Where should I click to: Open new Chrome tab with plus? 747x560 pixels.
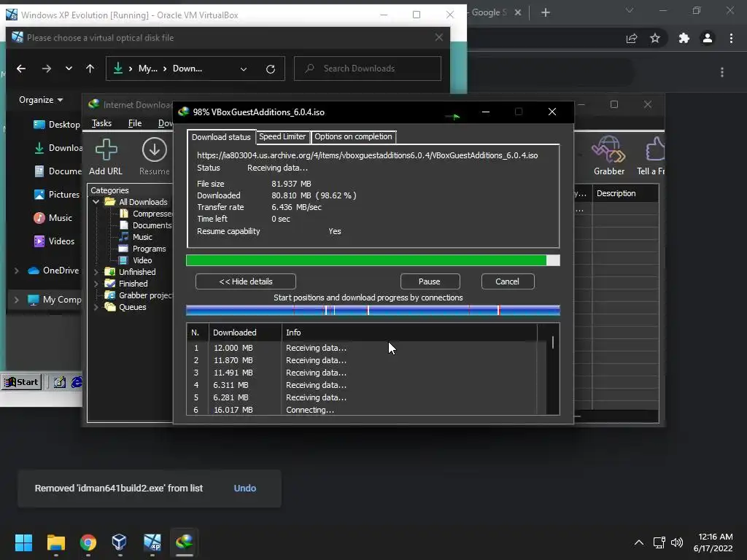click(x=546, y=12)
